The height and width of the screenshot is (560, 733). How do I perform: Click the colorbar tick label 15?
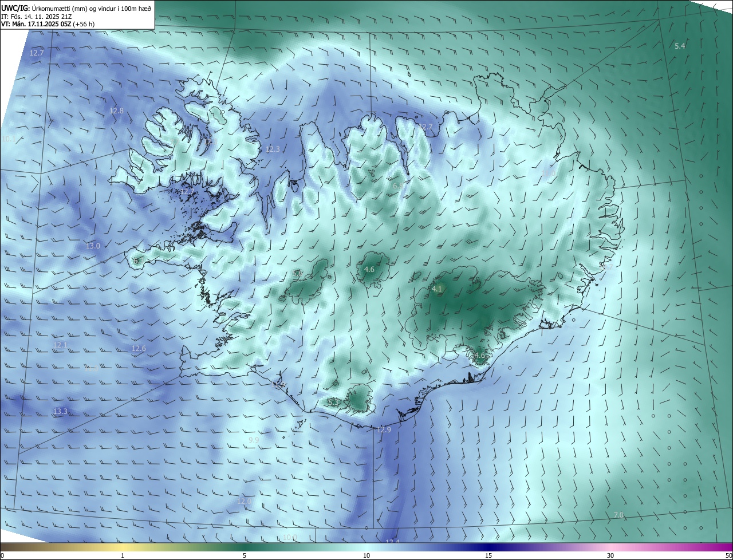pyautogui.click(x=488, y=555)
